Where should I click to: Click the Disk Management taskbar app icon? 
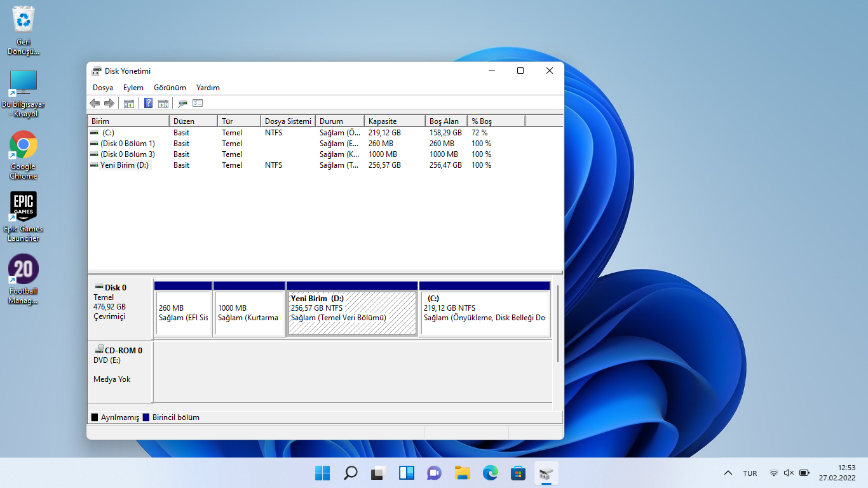(546, 473)
